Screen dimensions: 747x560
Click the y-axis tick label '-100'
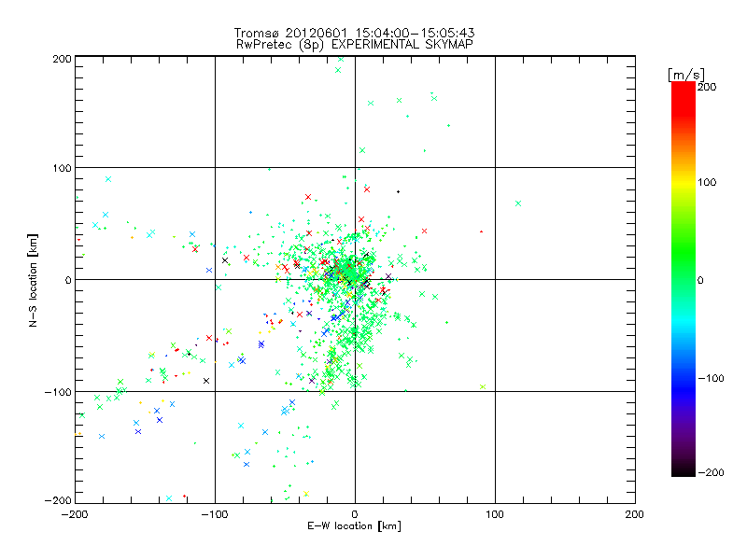58,392
